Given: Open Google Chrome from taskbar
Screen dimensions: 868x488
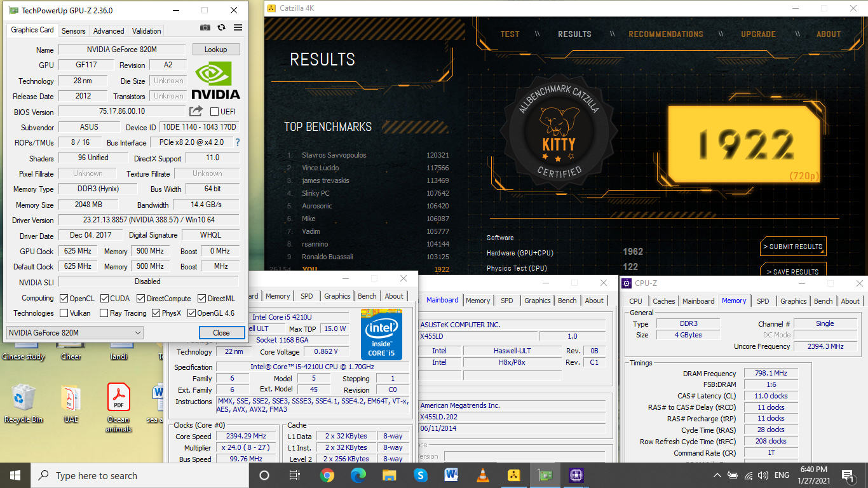Looking at the screenshot, I should coord(327,475).
